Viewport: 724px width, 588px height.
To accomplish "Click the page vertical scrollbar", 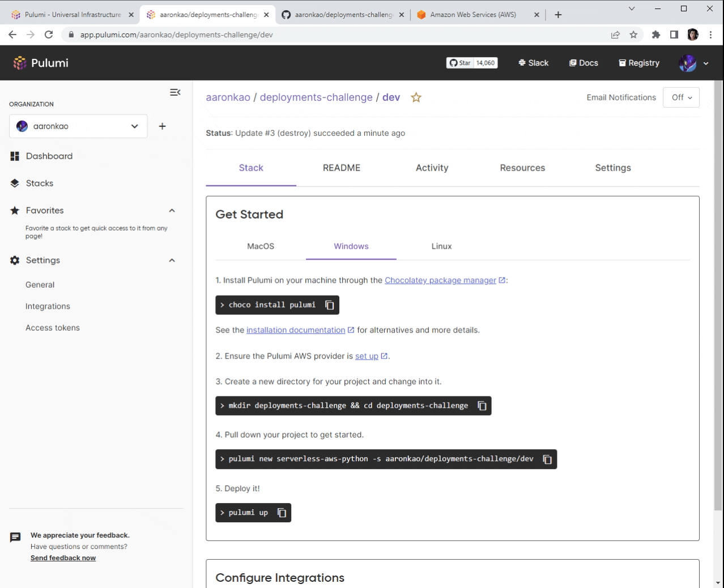I will (x=718, y=295).
